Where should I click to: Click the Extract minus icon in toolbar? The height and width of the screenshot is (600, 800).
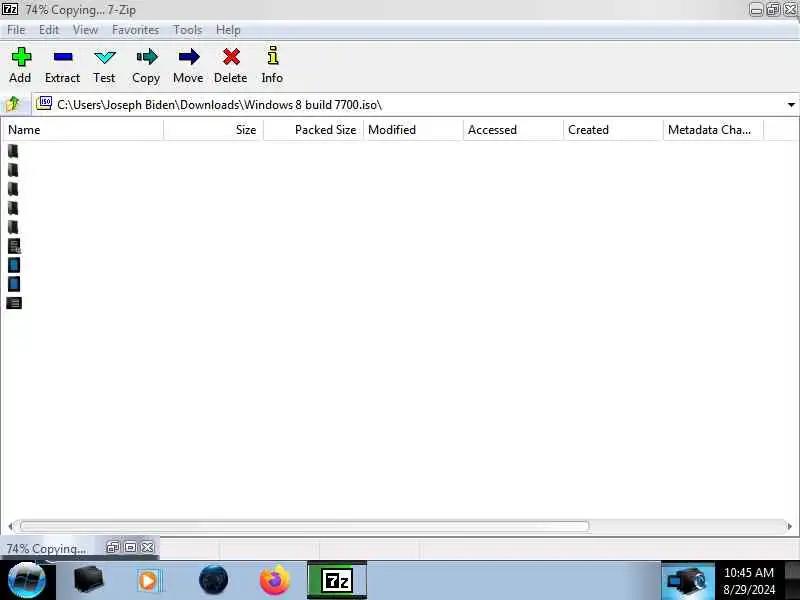point(63,57)
